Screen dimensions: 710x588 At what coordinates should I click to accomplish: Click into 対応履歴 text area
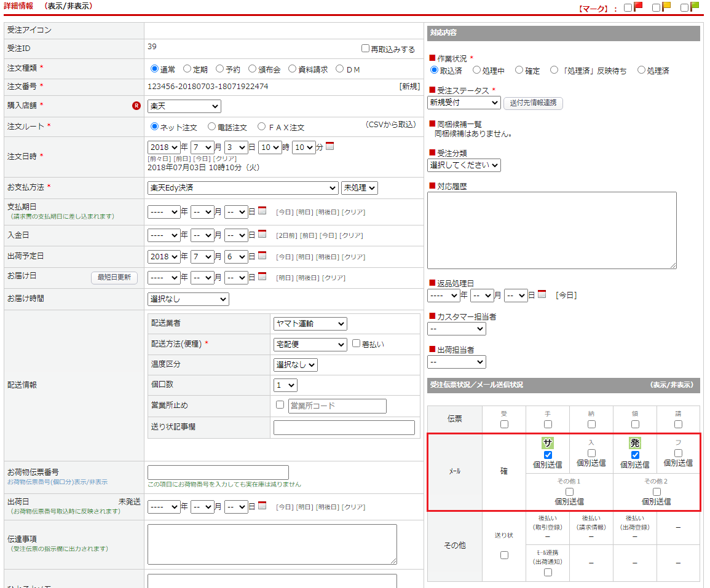coord(551,230)
